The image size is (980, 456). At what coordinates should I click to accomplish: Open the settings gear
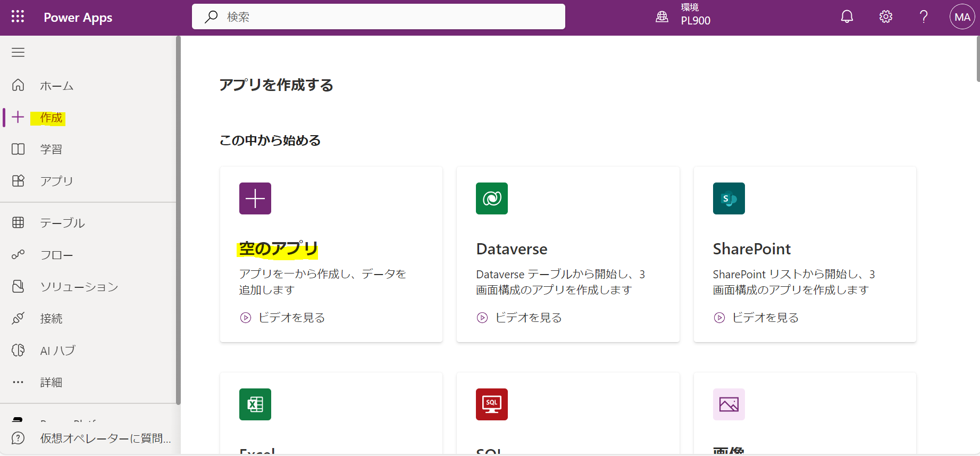pyautogui.click(x=886, y=17)
